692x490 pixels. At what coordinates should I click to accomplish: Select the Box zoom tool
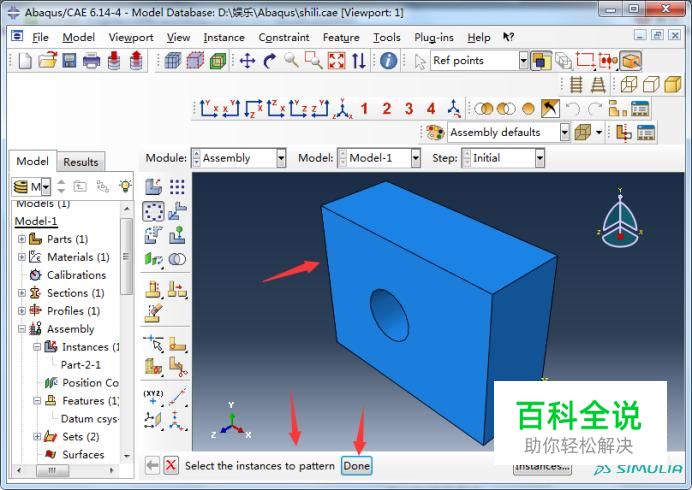point(314,60)
